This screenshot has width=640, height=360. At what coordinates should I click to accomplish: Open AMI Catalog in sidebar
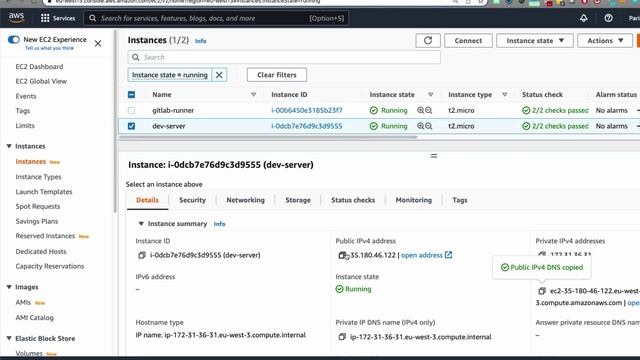click(34, 318)
